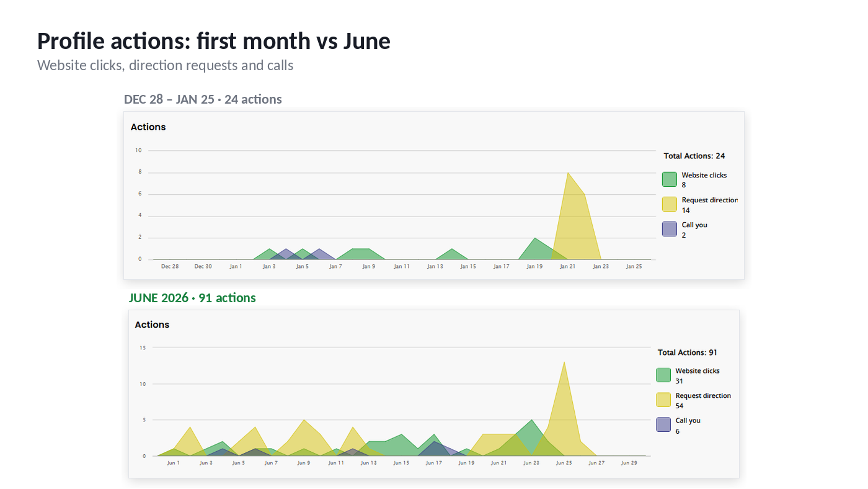
Task: Click the 'Dec 30' axis label
Action: pyautogui.click(x=203, y=266)
